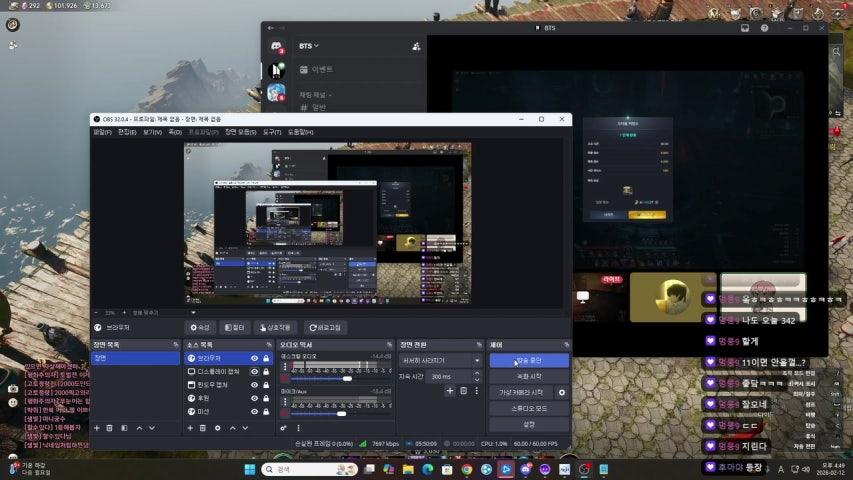The width and height of the screenshot is (853, 480).
Task: Open the 파일(F) menu in OBS
Action: point(102,132)
